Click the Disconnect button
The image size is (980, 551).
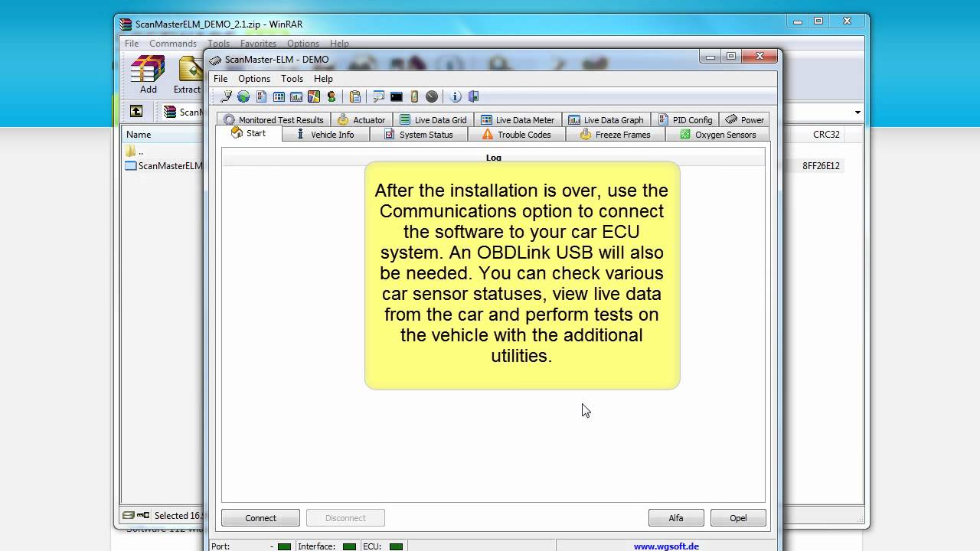[x=345, y=518]
